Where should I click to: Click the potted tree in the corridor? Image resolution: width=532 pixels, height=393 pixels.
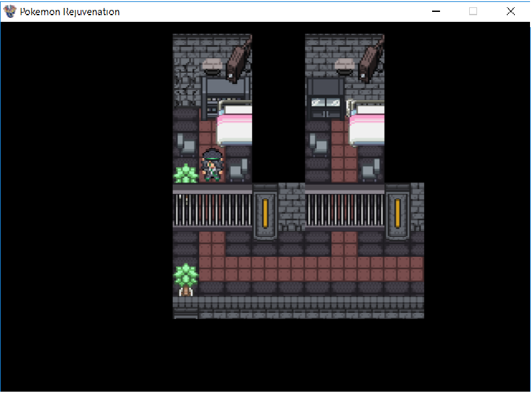click(x=185, y=280)
